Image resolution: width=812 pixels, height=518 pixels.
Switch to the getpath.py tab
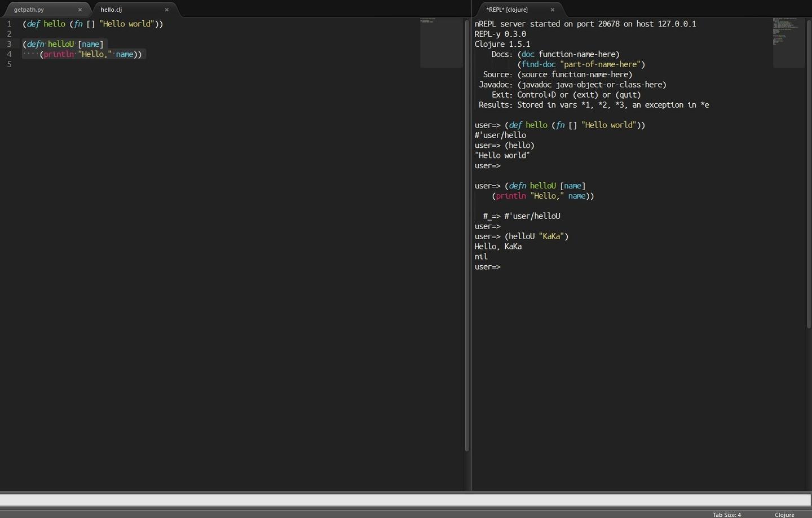tap(29, 10)
